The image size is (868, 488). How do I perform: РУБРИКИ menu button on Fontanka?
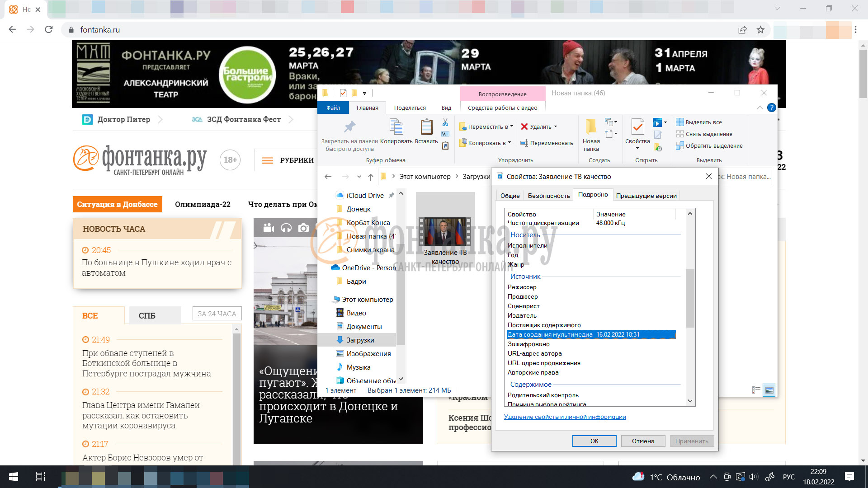click(x=288, y=160)
